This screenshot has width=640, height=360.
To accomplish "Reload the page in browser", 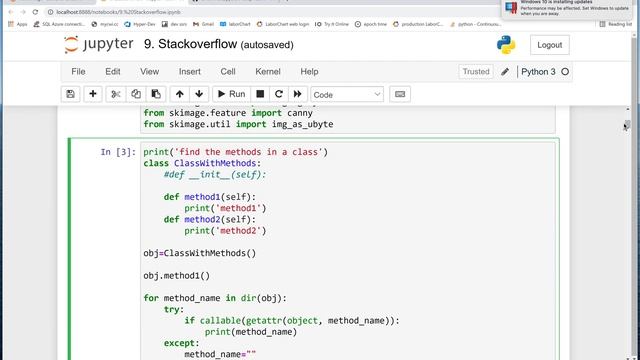I will pyautogui.click(x=35, y=12).
